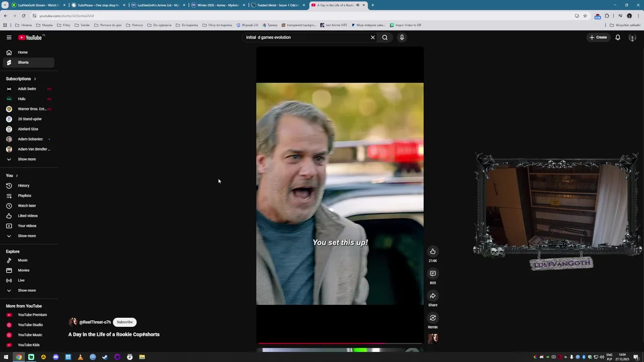Screen dimensions: 644x362
Task: Launch VLC from the taskbar
Action: tap(80, 357)
